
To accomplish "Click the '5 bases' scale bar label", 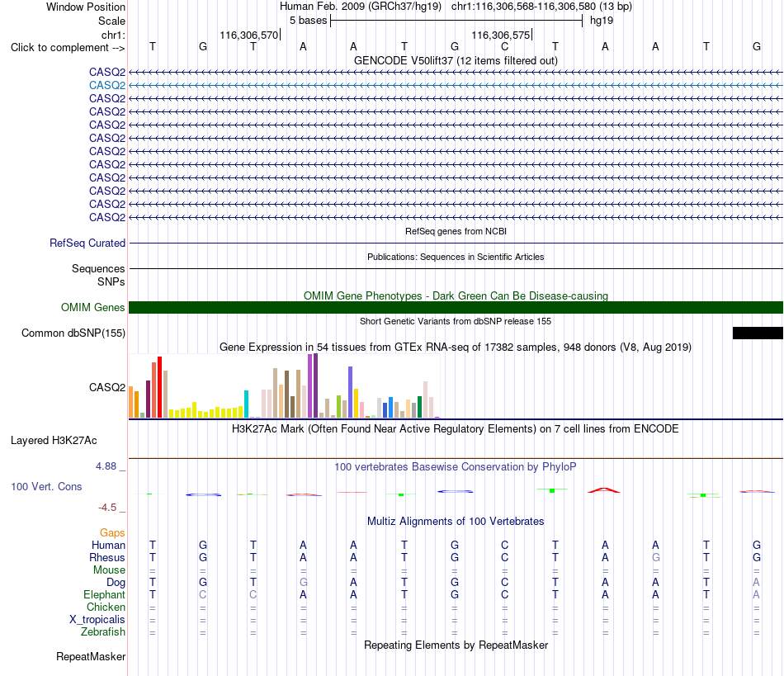I will (308, 21).
